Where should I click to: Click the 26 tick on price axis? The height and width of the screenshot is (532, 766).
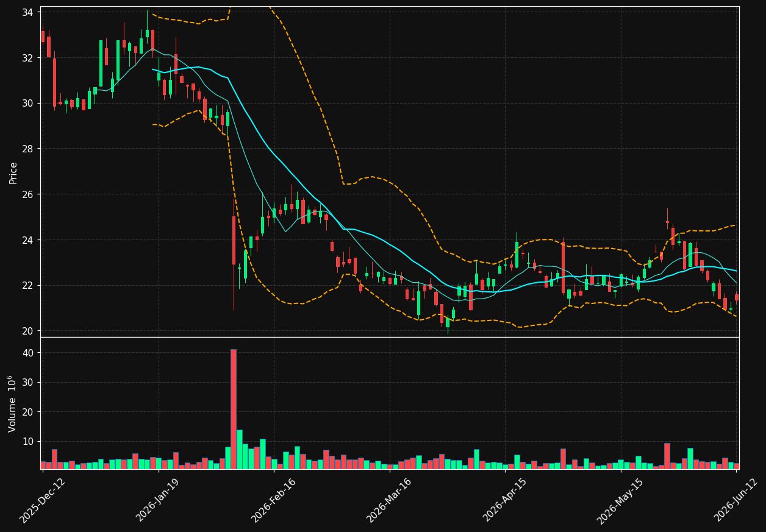(27, 194)
